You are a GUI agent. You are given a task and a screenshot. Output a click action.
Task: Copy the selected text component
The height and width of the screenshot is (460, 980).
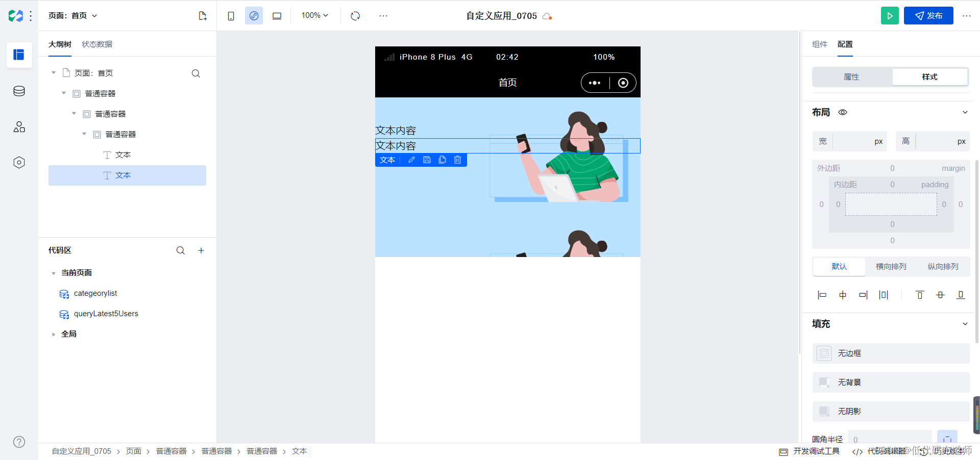coord(442,160)
